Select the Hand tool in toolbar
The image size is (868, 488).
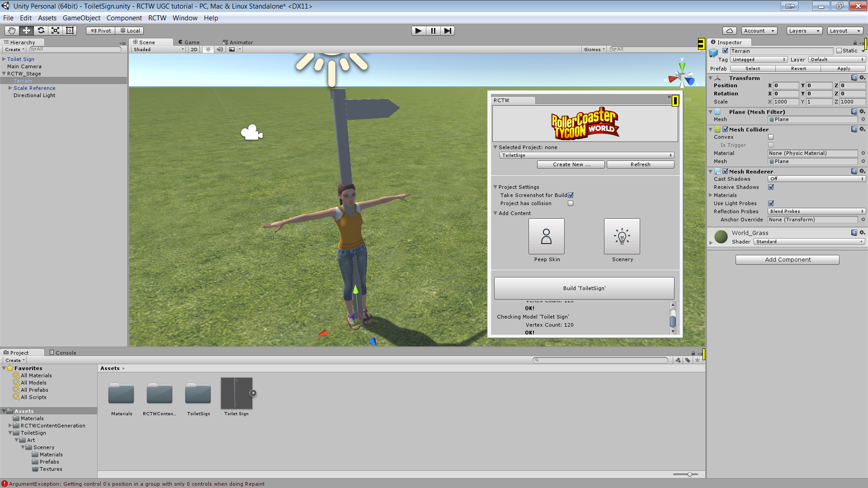coord(12,31)
